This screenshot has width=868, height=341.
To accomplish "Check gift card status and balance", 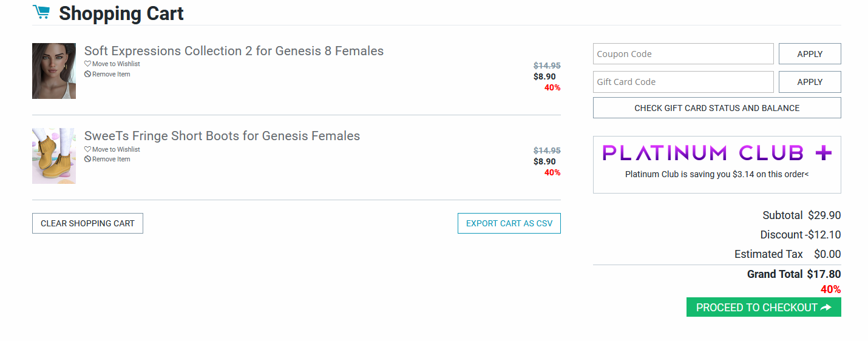I will pos(717,108).
